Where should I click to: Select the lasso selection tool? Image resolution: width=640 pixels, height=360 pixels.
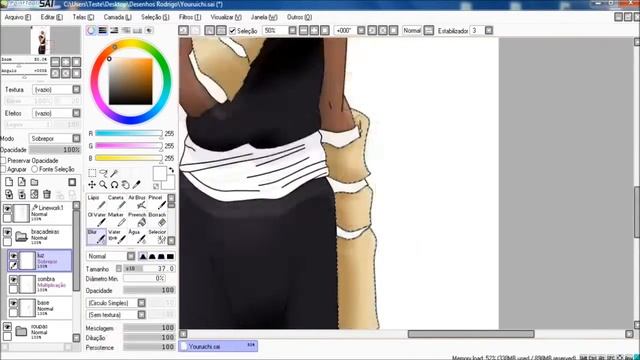(104, 173)
